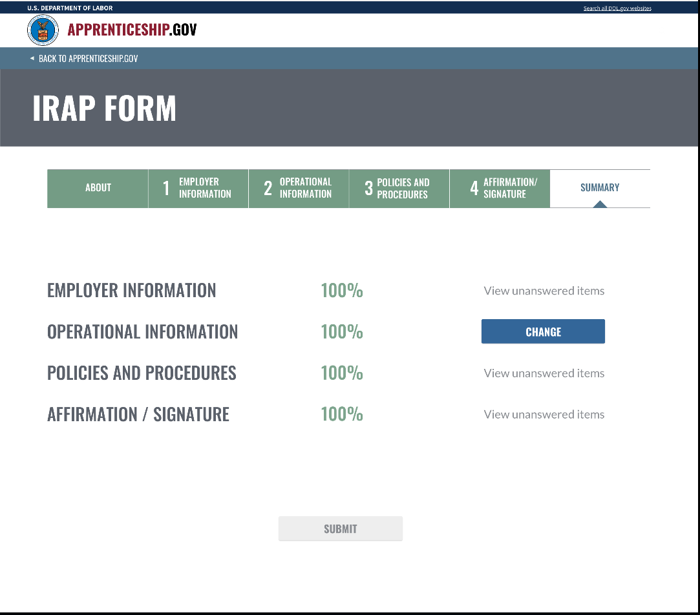Click the Department of Labor seal logo
This screenshot has width=700, height=615.
(43, 30)
